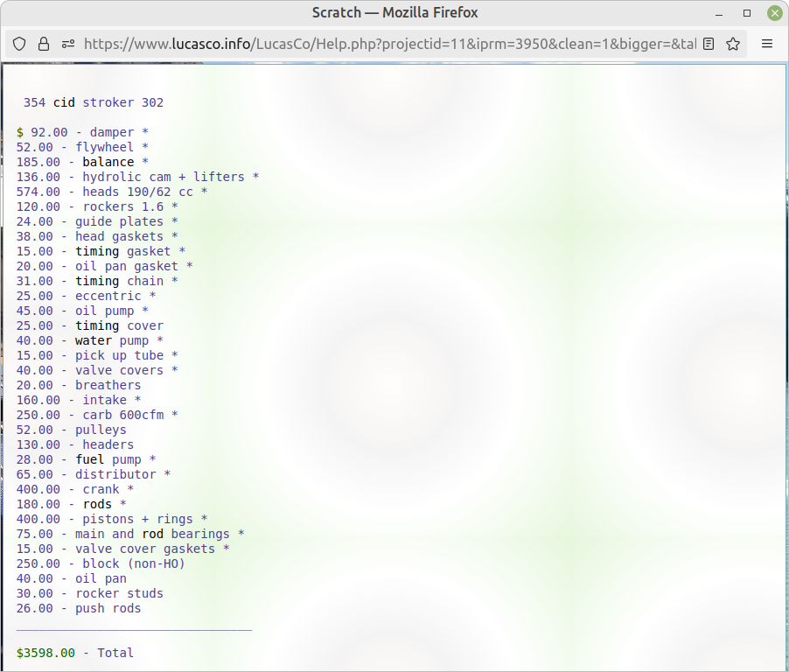Click the 'main and rod bearings' line
Screen dimensions: 789x672
[130, 534]
